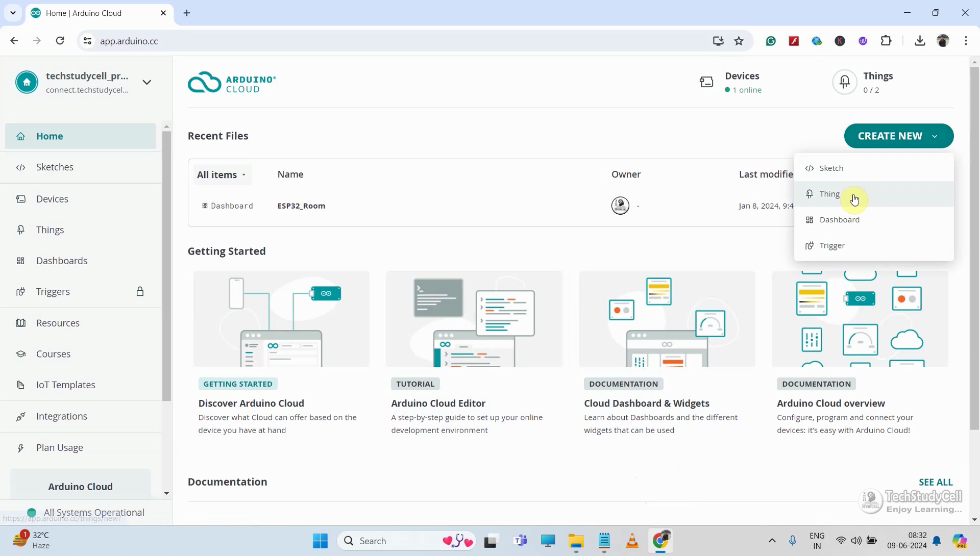Click SEE ALL in Documentation section
Screen dimensions: 980x556
click(935, 482)
